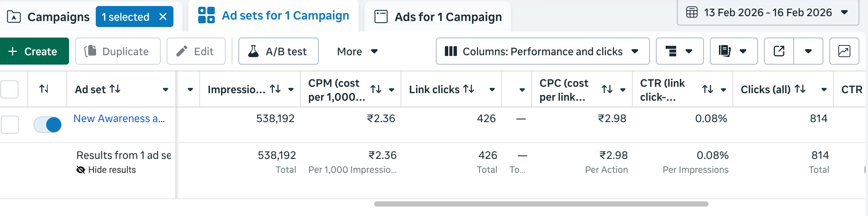Open the breakdown view icon dropdown

(679, 51)
